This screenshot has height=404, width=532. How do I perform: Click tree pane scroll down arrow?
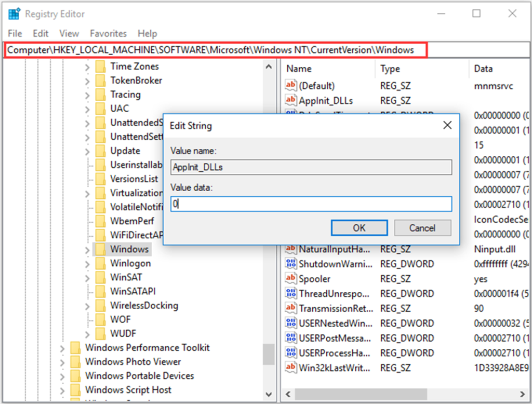pos(269,394)
